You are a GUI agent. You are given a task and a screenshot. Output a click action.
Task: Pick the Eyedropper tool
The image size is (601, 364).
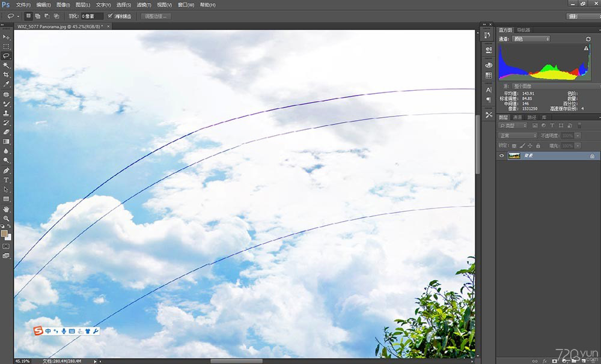tap(7, 84)
